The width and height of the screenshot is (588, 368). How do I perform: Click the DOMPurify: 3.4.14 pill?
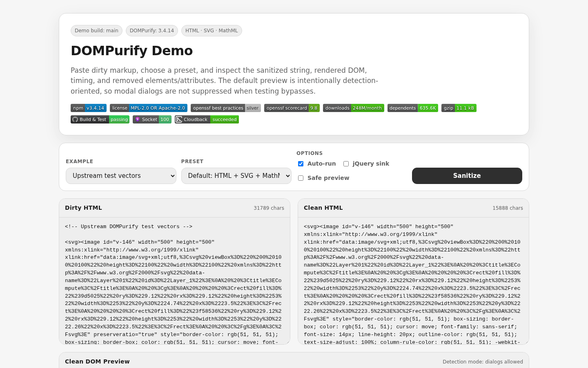tap(152, 31)
